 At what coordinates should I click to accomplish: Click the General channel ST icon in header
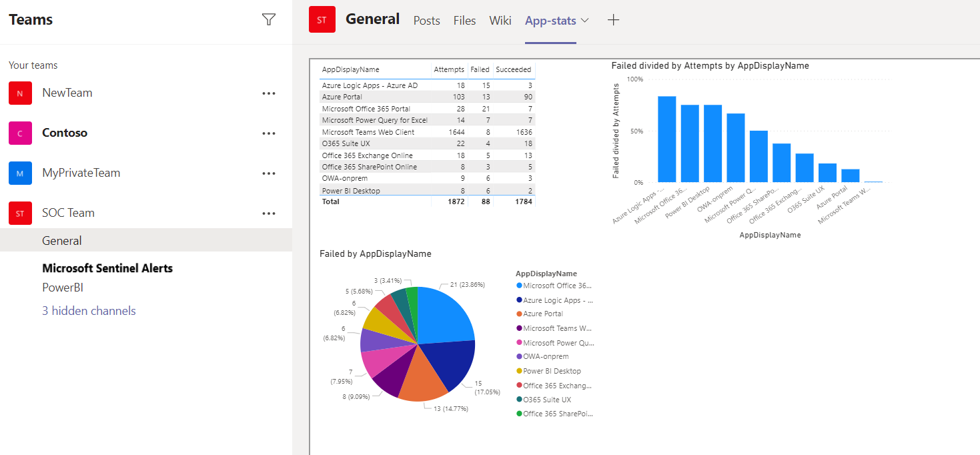pyautogui.click(x=322, y=19)
